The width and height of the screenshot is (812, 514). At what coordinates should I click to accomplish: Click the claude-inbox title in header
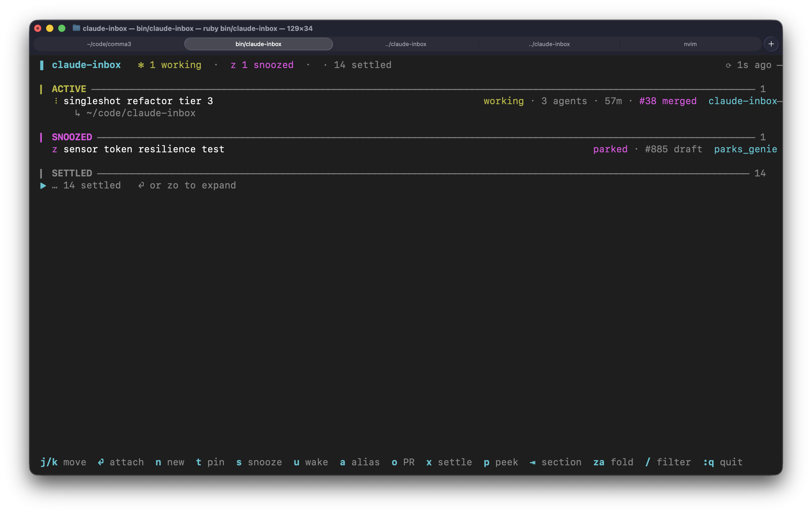click(86, 65)
